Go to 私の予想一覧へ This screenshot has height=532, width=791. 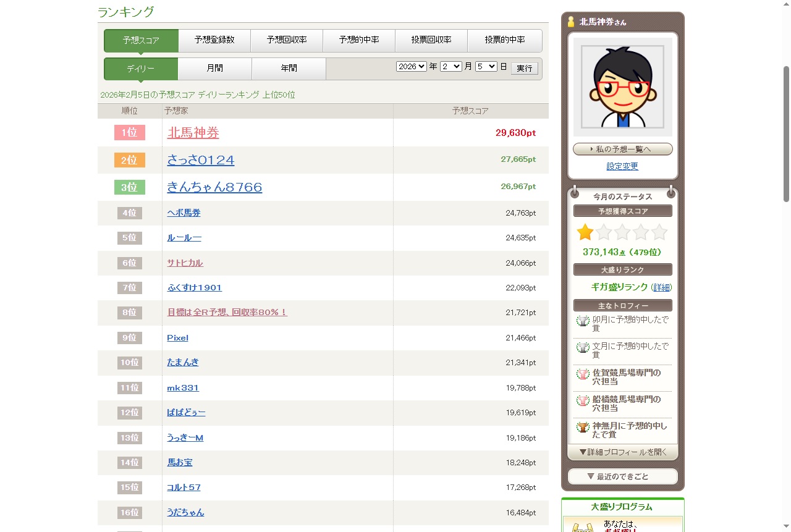pyautogui.click(x=622, y=149)
